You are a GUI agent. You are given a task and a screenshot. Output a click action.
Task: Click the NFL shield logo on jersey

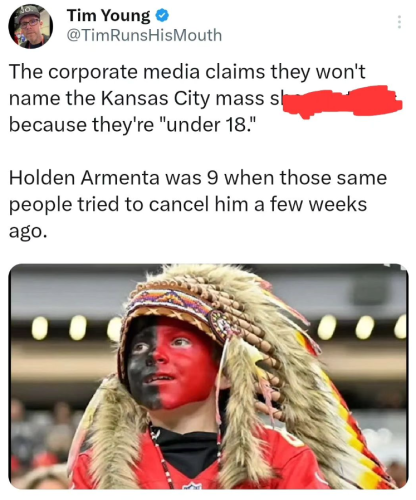point(192,486)
